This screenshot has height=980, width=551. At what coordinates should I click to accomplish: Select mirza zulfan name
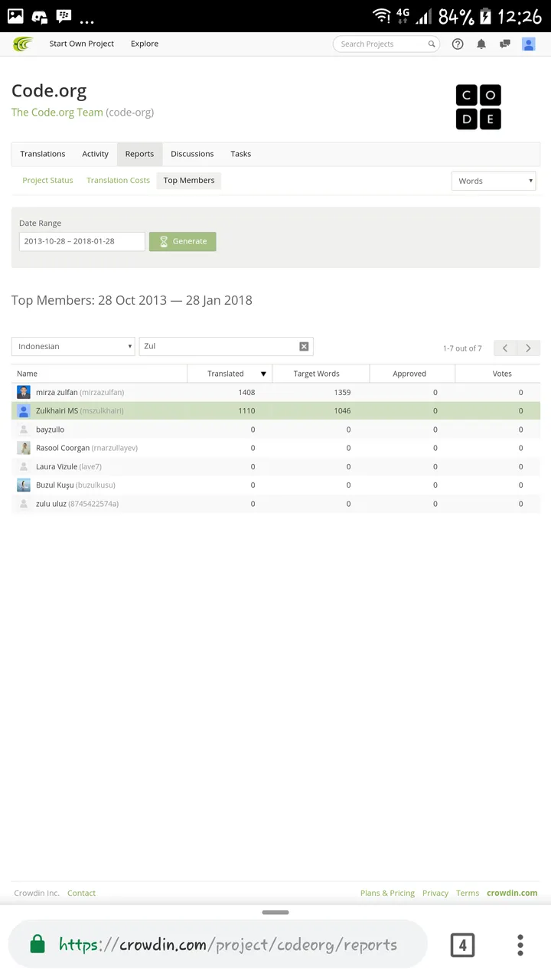(x=57, y=392)
